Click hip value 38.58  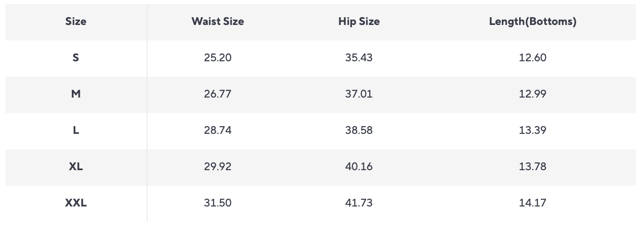click(359, 130)
